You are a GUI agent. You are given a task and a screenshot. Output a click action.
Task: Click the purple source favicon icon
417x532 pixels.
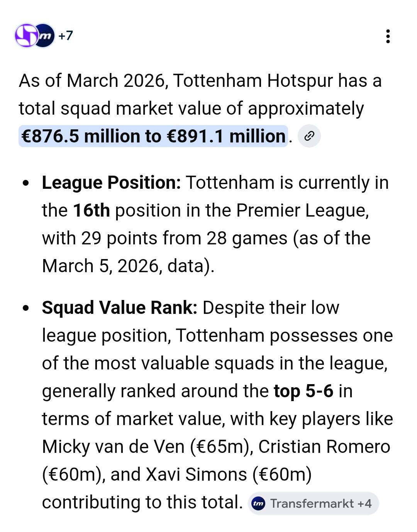click(x=25, y=36)
